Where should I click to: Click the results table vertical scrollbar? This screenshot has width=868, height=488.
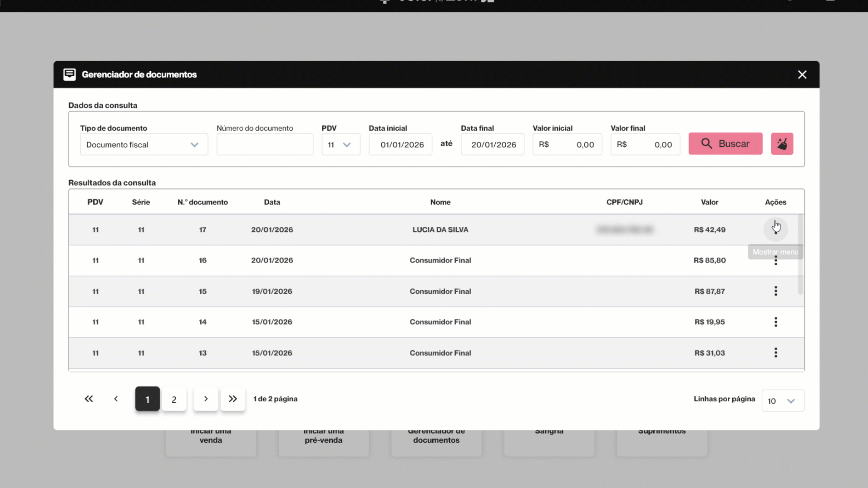coord(800,255)
